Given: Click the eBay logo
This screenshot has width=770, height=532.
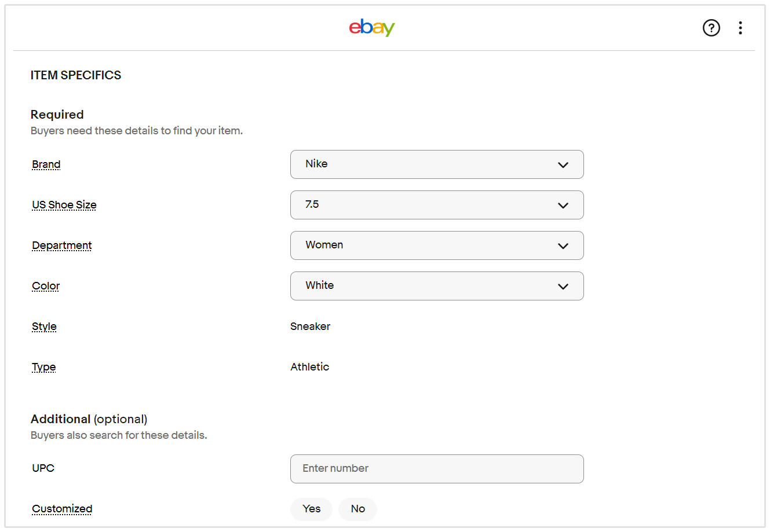Looking at the screenshot, I should tap(372, 27).
